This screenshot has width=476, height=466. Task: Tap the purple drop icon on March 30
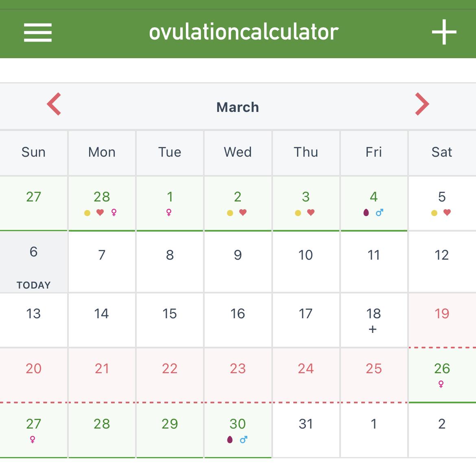tap(230, 439)
